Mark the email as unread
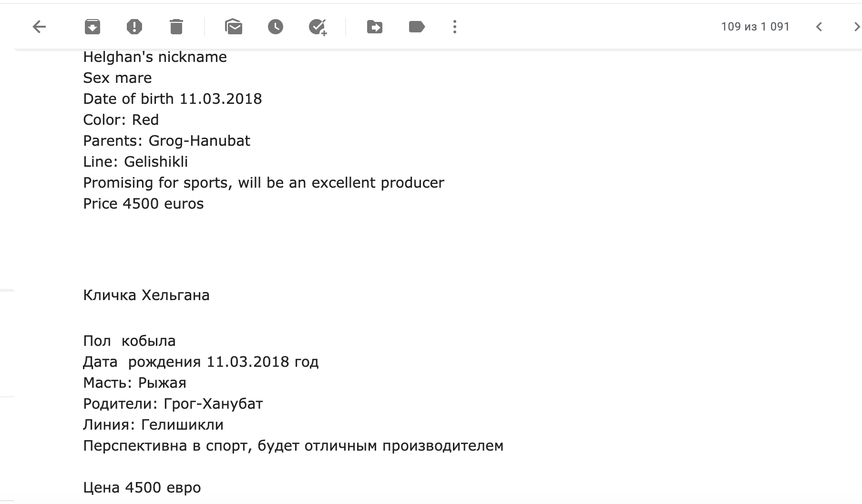Image resolution: width=862 pixels, height=504 pixels. click(x=234, y=27)
